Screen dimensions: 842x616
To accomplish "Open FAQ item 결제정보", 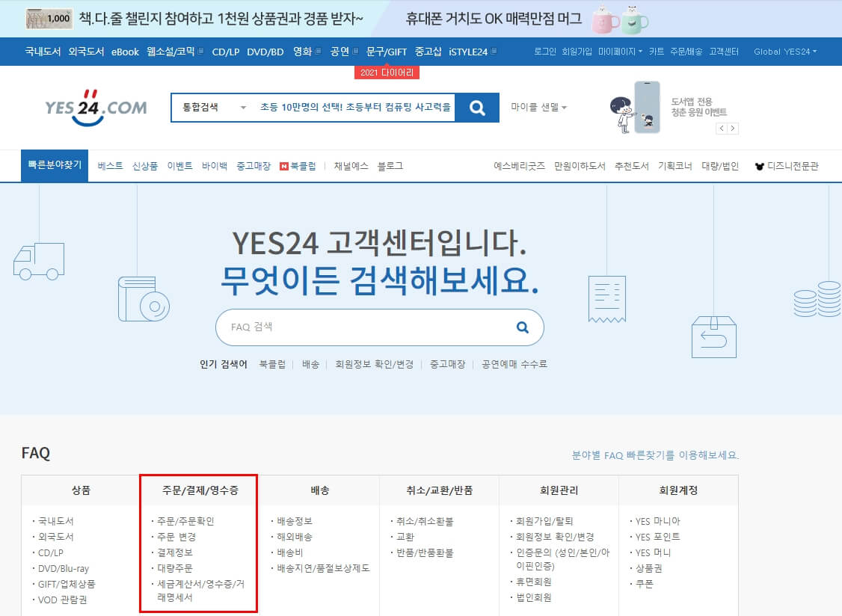I will click(174, 552).
